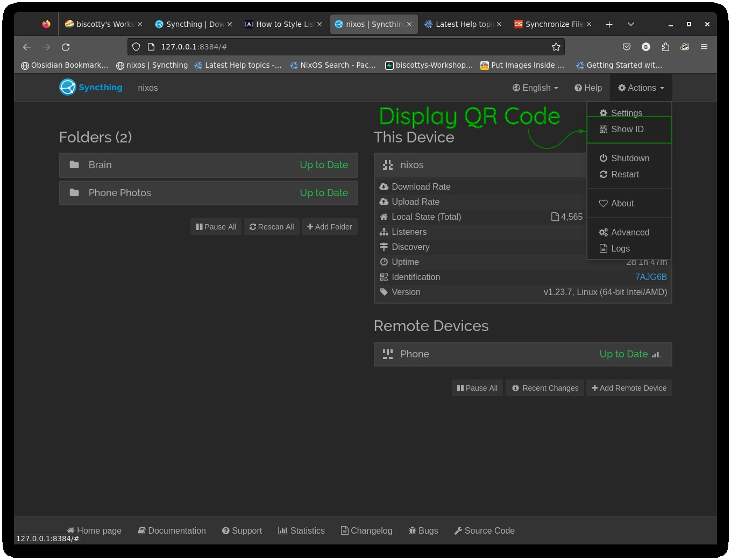
Task: Pause all remote devices button
Action: (x=477, y=388)
